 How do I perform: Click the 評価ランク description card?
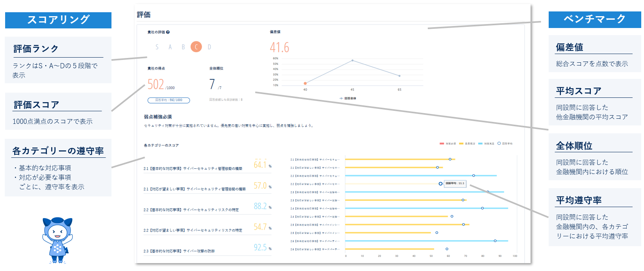pos(58,60)
